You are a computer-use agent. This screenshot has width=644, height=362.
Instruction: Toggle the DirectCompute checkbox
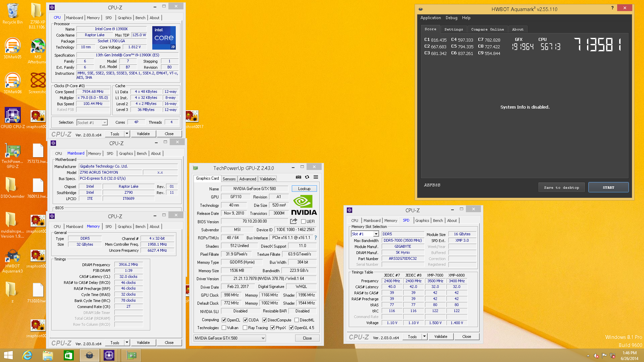tap(264, 320)
